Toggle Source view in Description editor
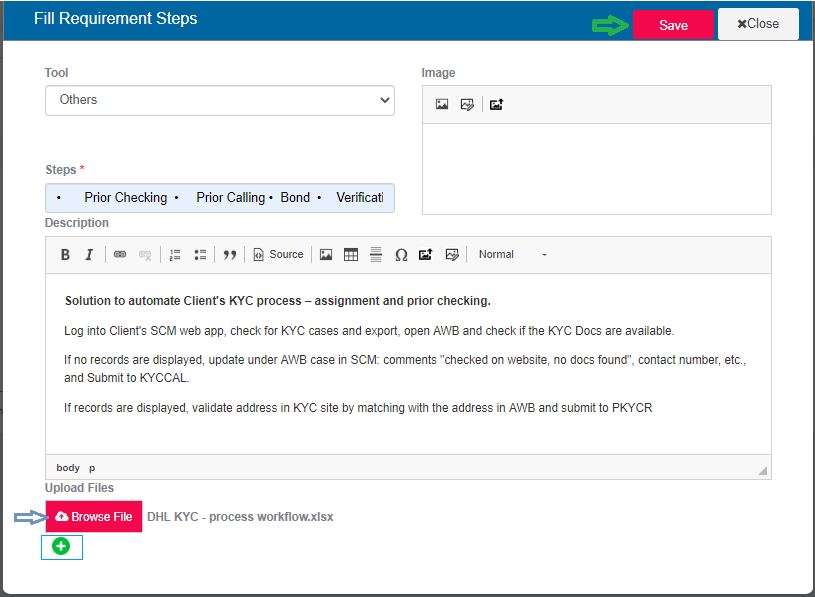The width and height of the screenshot is (815, 597). tap(278, 255)
